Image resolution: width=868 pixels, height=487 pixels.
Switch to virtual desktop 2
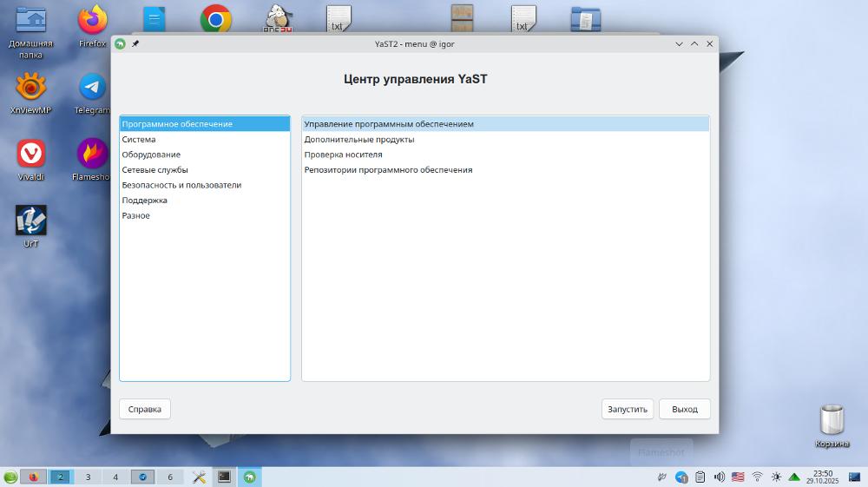[x=61, y=477]
